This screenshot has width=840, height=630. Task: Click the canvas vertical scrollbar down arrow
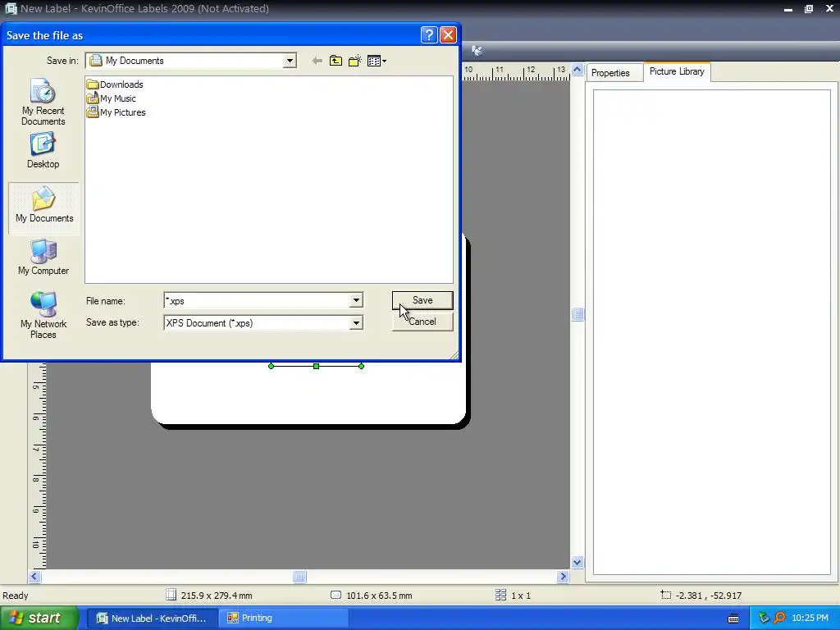click(577, 562)
